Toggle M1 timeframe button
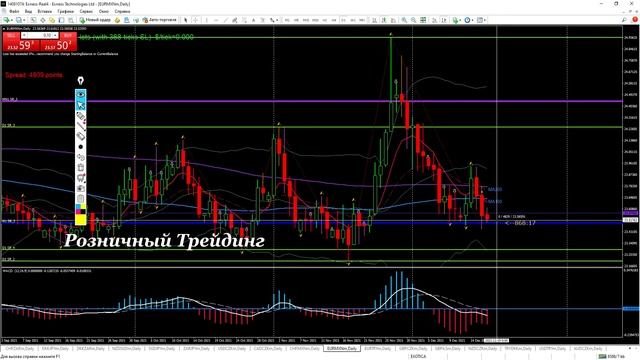This screenshot has width=640, height=360. click(x=287, y=20)
